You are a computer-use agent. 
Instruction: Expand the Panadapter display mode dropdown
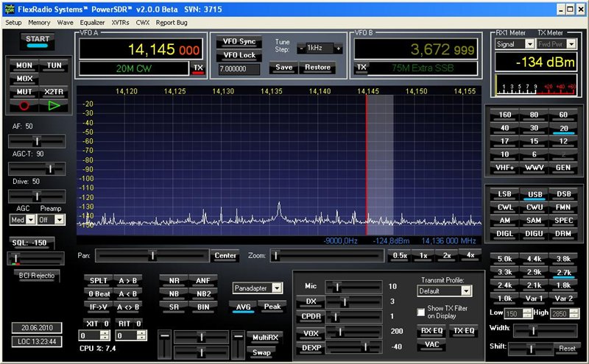pos(276,288)
